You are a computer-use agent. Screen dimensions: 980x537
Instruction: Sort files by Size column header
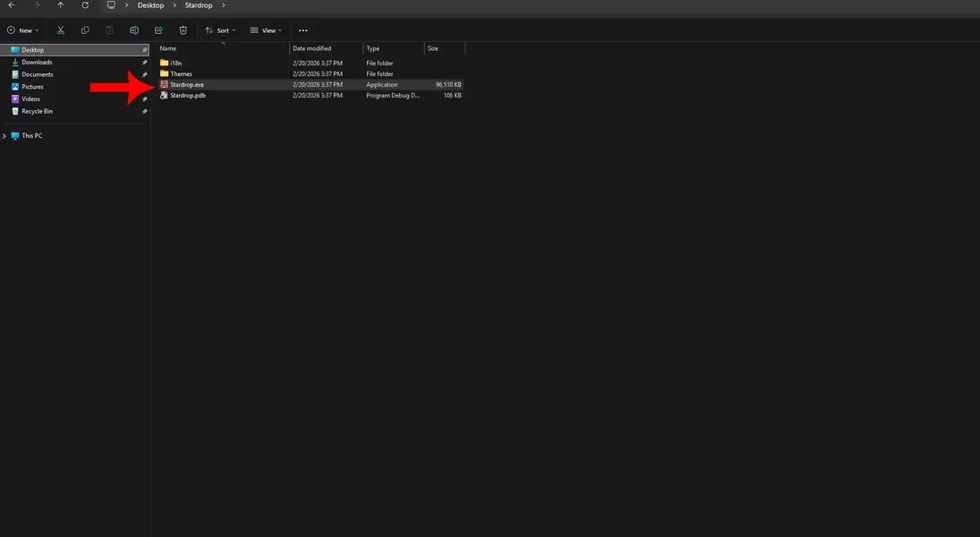tap(433, 48)
